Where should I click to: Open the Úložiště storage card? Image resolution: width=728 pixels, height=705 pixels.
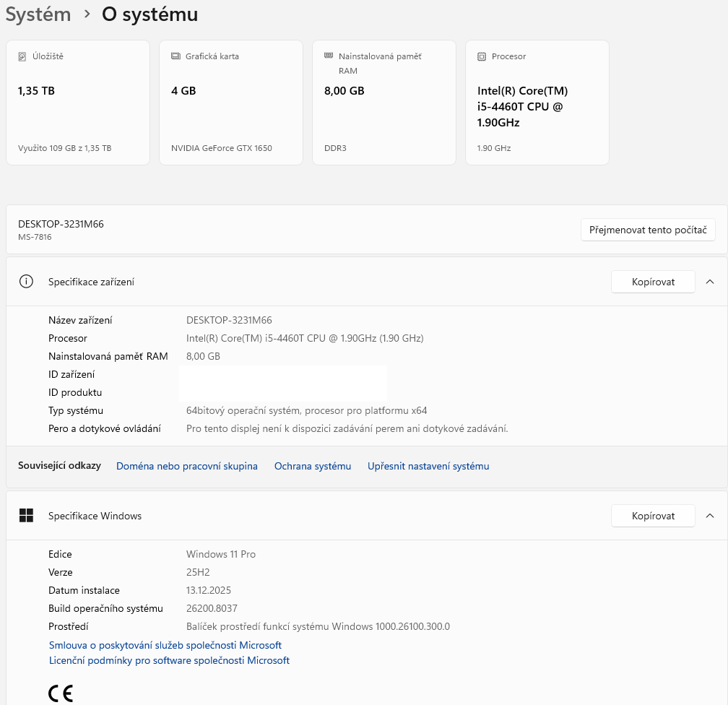(x=78, y=103)
